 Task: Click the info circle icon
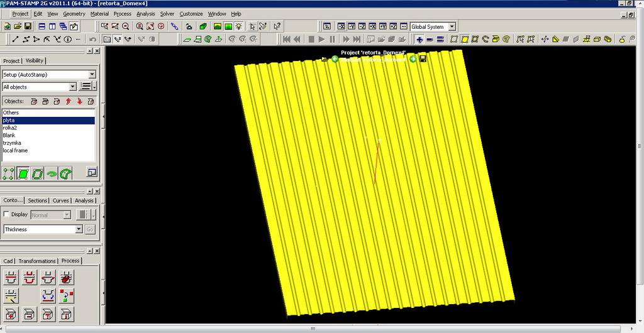click(68, 40)
